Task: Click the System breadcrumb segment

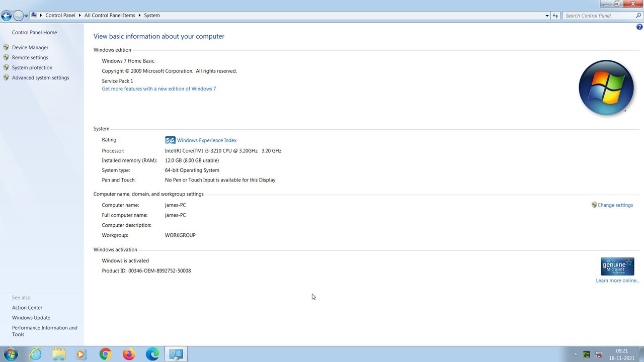Action: (152, 16)
